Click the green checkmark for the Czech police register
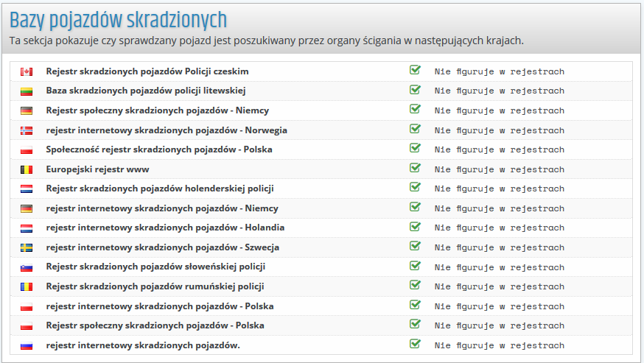644x363 pixels. click(415, 70)
